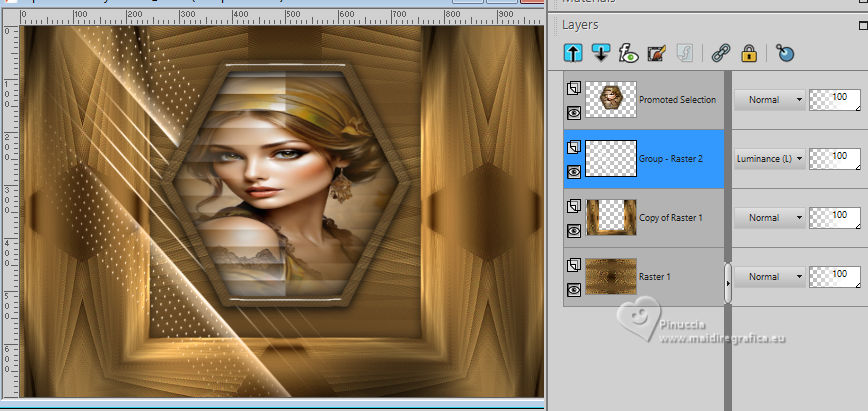Select the Group - Raster 2 thumbnail
This screenshot has width=868, height=411.
click(x=611, y=158)
